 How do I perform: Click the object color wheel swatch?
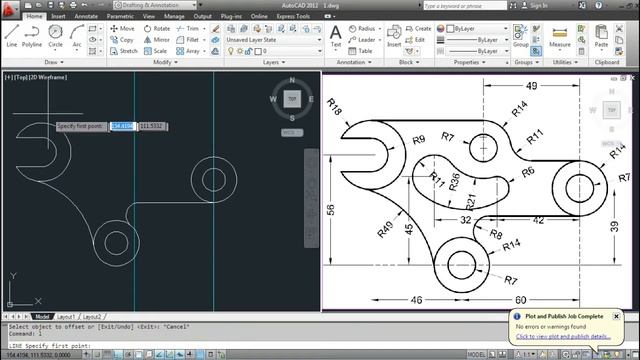point(440,29)
